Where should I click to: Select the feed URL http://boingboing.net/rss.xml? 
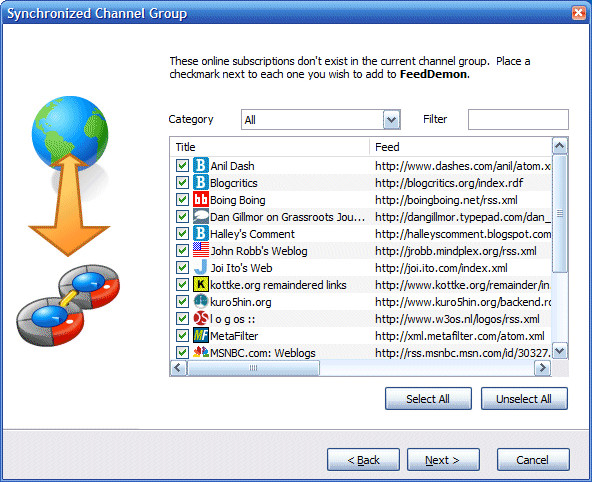(x=446, y=200)
